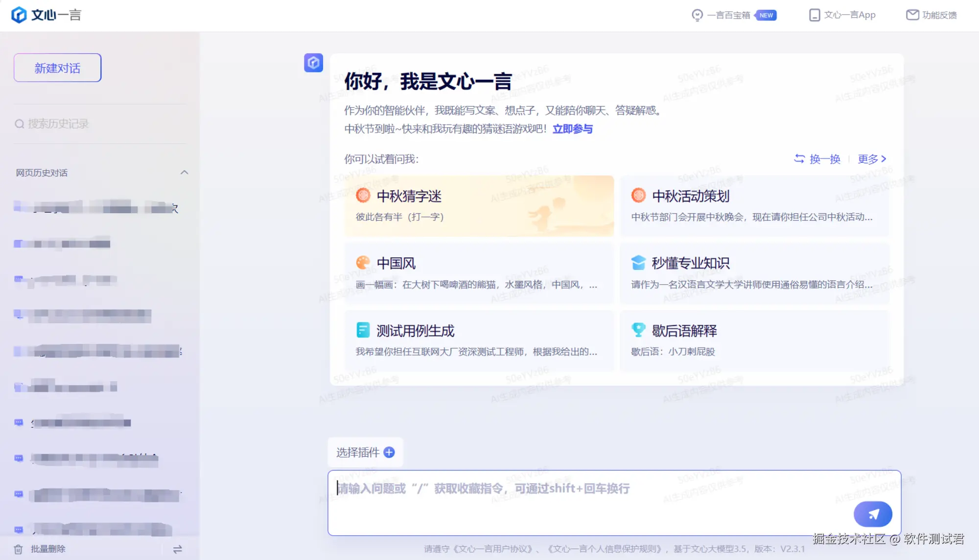Click the 新建对话 button
Image resolution: width=979 pixels, height=560 pixels.
click(57, 68)
